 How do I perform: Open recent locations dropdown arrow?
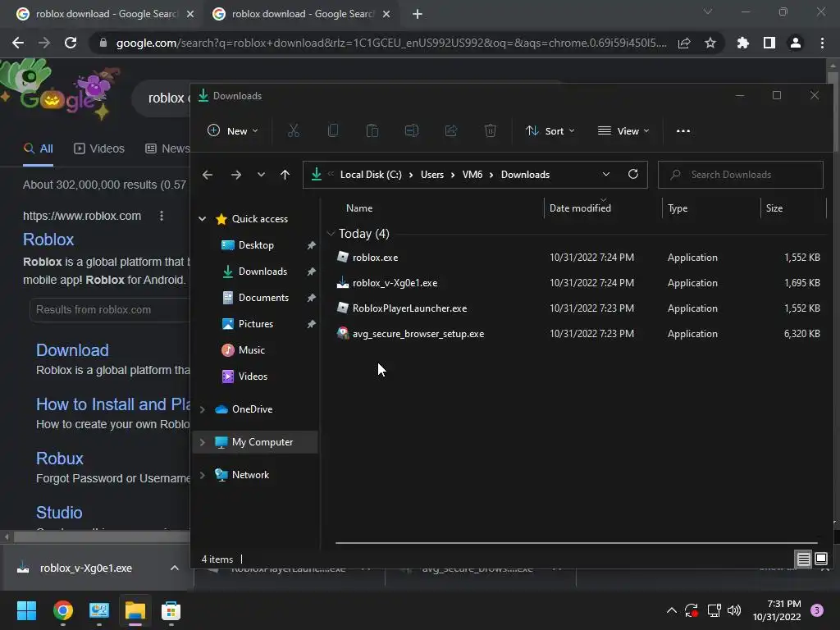point(261,175)
